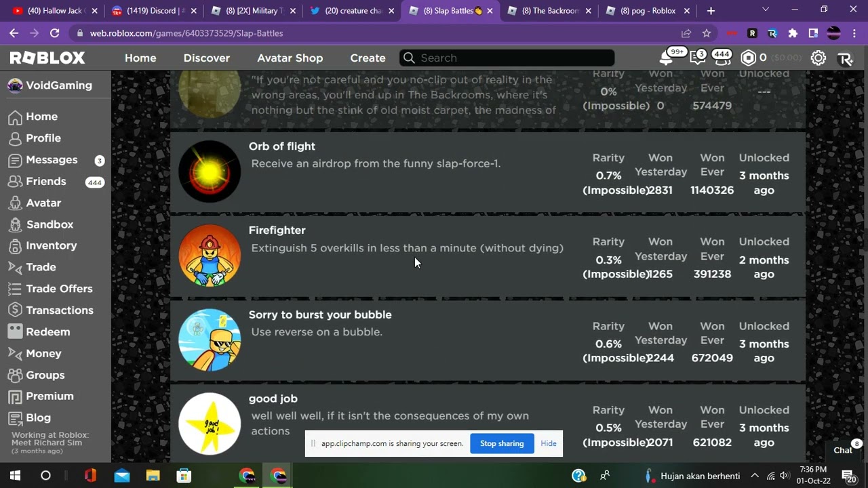868x488 pixels.
Task: Open a new browser tab
Action: pos(711,11)
